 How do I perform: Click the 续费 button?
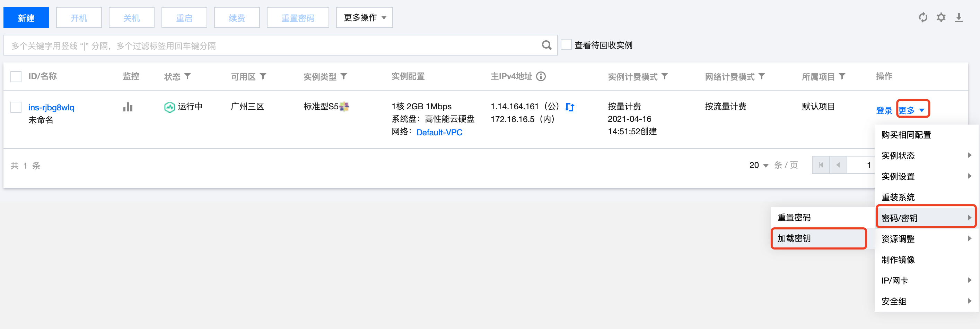point(237,17)
